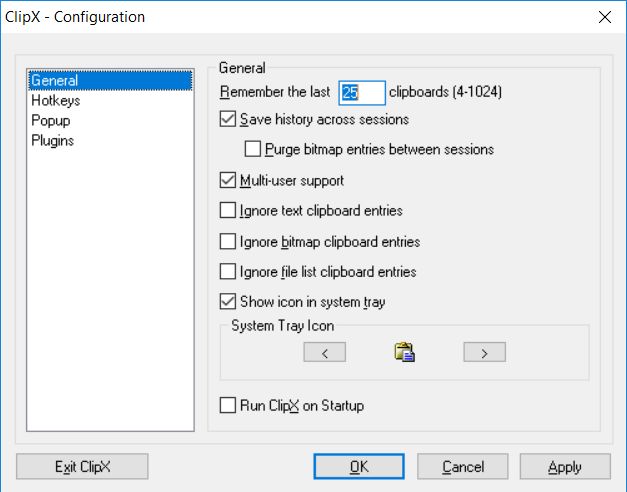Screen dimensions: 627x492
Task: Enable Ignore text clipboard entries
Action: (228, 211)
